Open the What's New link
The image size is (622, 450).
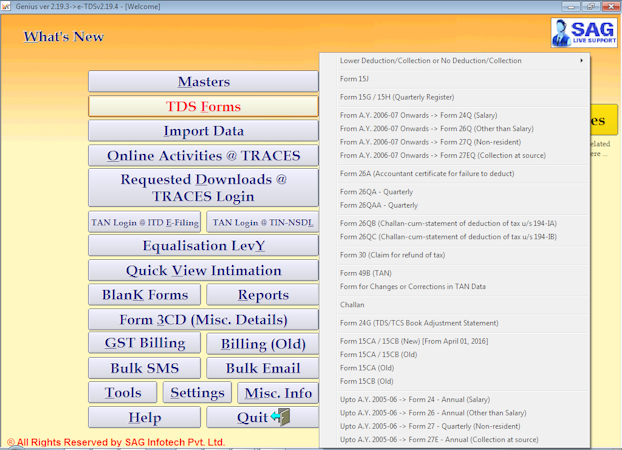pos(63,37)
